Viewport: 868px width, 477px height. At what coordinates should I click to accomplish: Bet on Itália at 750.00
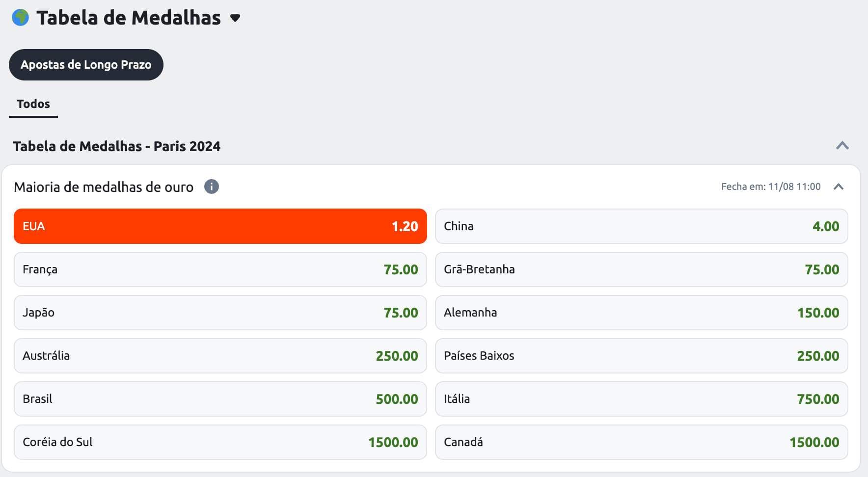point(641,399)
